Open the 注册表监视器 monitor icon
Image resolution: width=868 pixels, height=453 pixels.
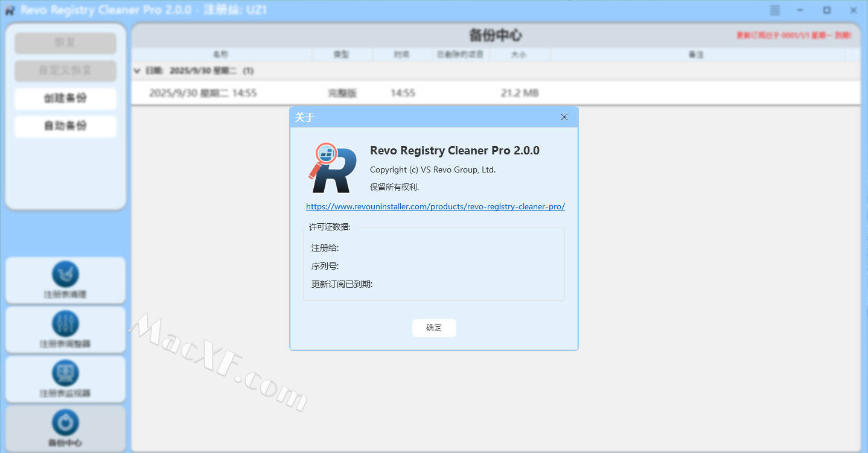(x=65, y=374)
